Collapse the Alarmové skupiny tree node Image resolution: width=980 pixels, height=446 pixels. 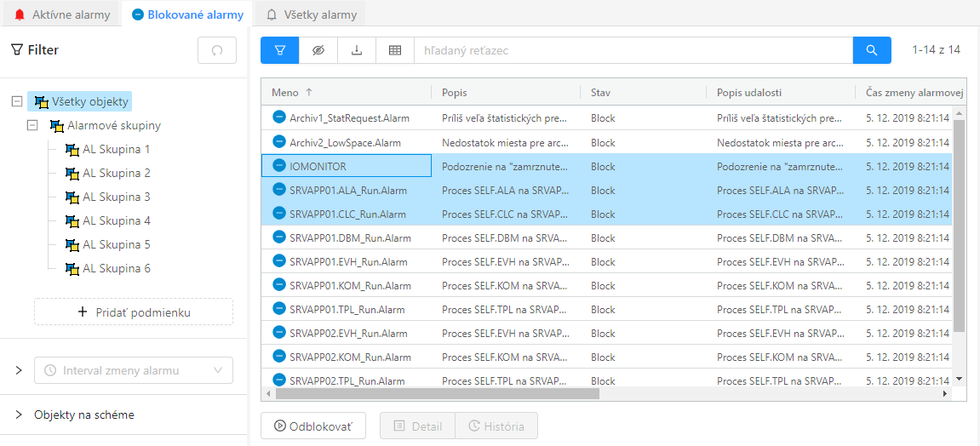33,125
